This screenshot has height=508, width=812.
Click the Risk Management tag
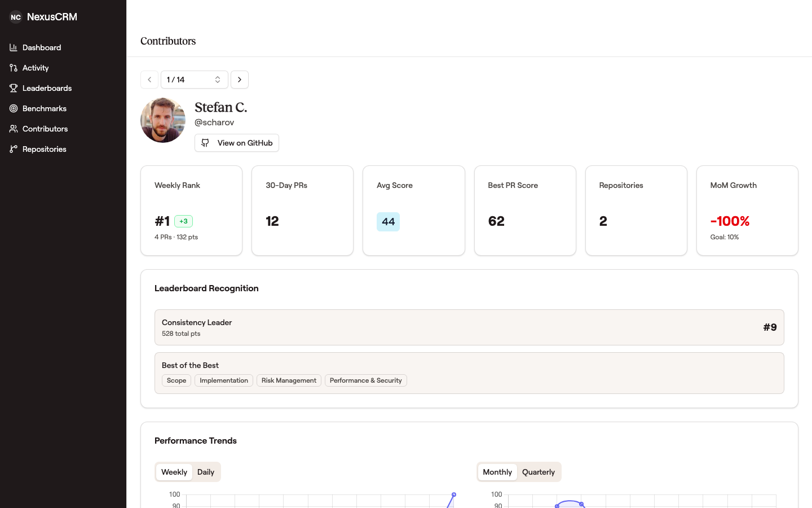(x=289, y=380)
